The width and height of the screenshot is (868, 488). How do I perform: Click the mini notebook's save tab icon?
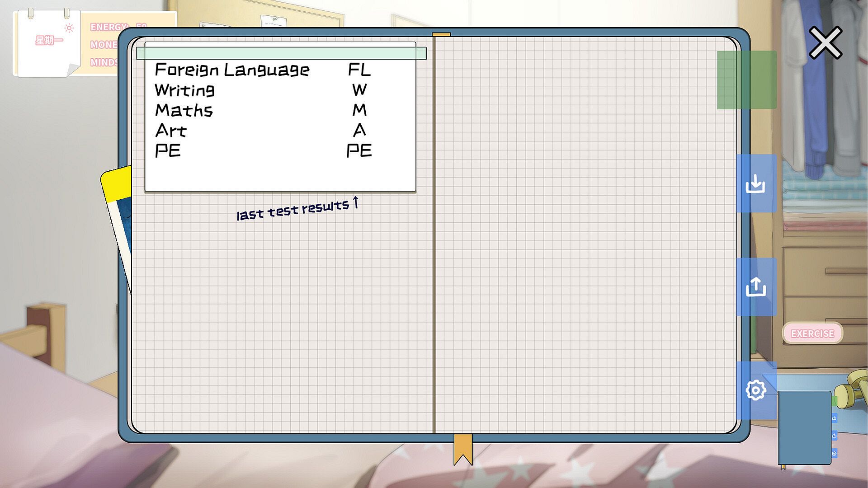[835, 418]
